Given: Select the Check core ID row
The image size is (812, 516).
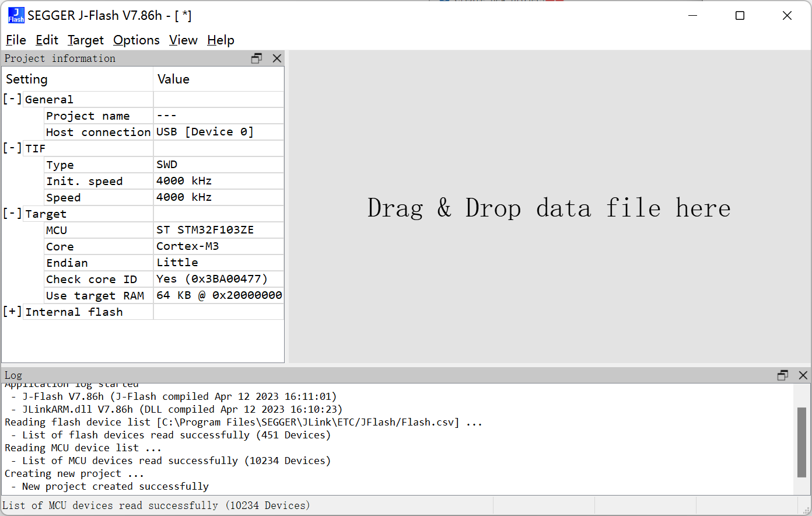Looking at the screenshot, I should tap(92, 279).
